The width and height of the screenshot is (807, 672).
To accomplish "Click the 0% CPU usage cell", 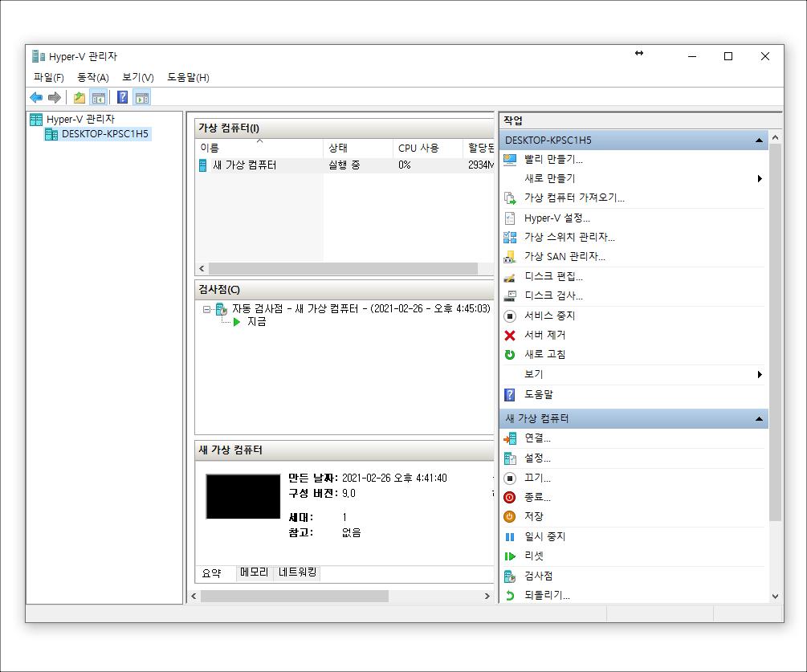I will [x=405, y=165].
